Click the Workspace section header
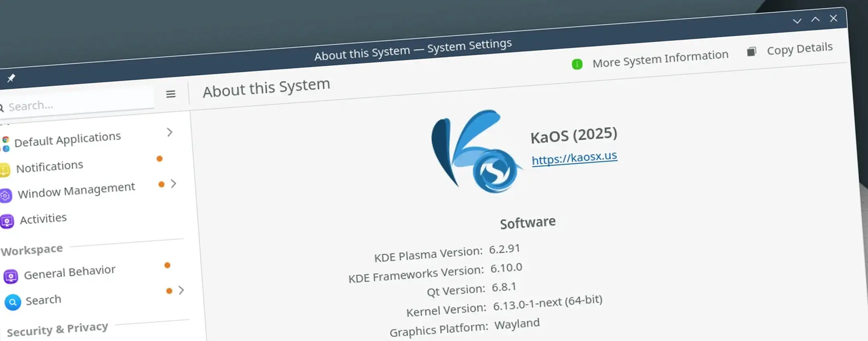This screenshot has width=868, height=341. tap(32, 250)
